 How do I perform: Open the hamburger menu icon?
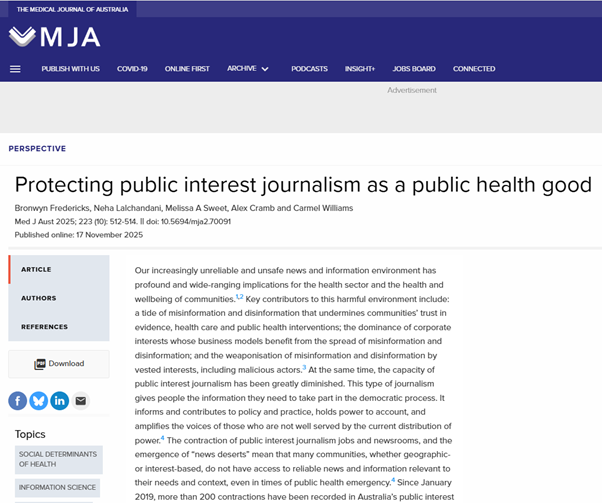[x=15, y=69]
